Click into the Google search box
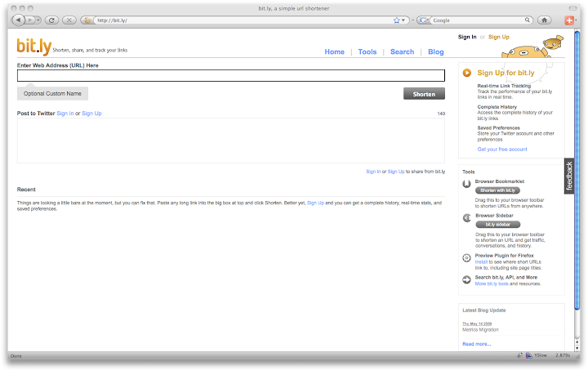Screen dimensions: 588x371 (477, 20)
